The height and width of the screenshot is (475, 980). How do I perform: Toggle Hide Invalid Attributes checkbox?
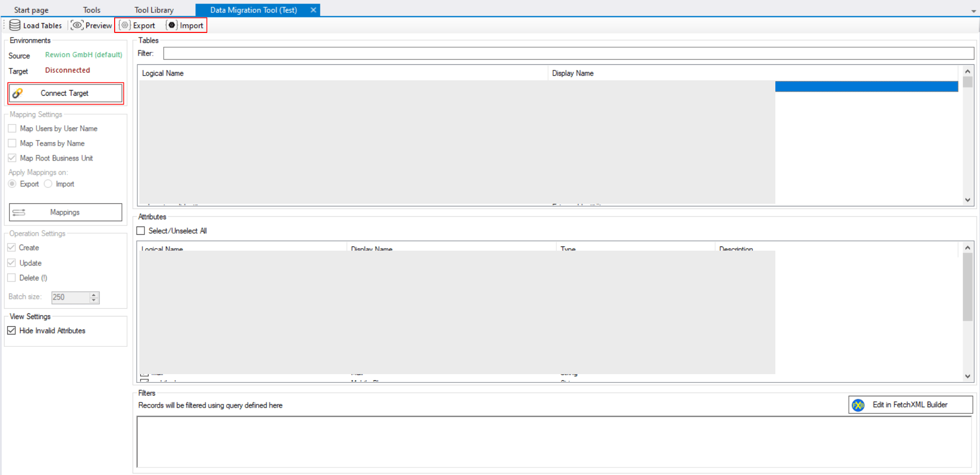12,330
